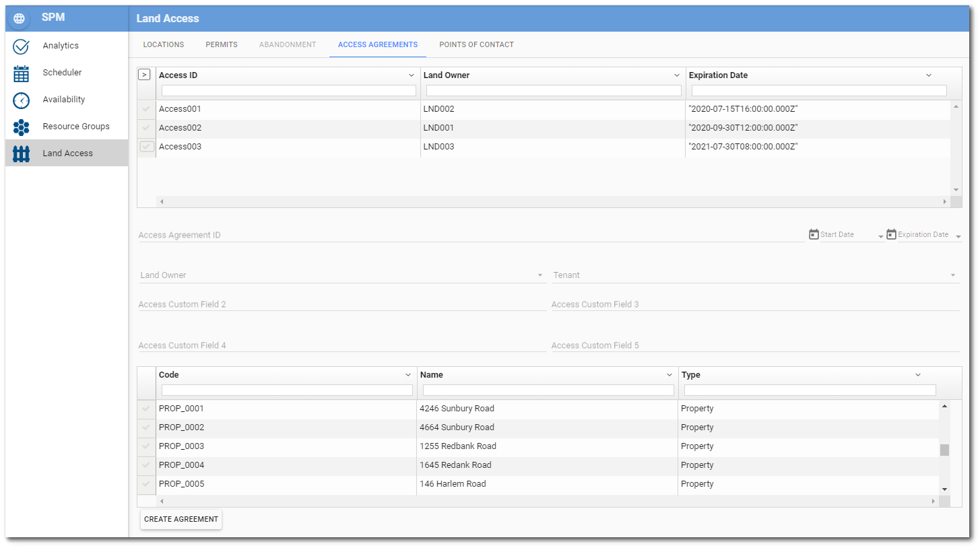Toggle the checkmark for PROP_0002 row
This screenshot has width=980, height=548.
point(146,427)
